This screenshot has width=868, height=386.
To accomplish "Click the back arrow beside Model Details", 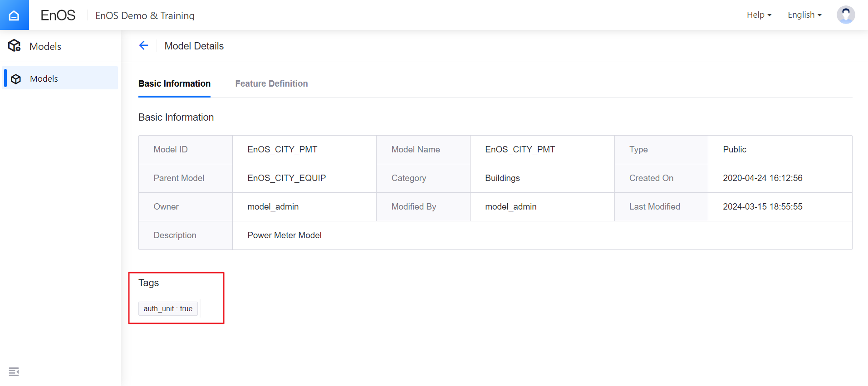I will click(143, 45).
